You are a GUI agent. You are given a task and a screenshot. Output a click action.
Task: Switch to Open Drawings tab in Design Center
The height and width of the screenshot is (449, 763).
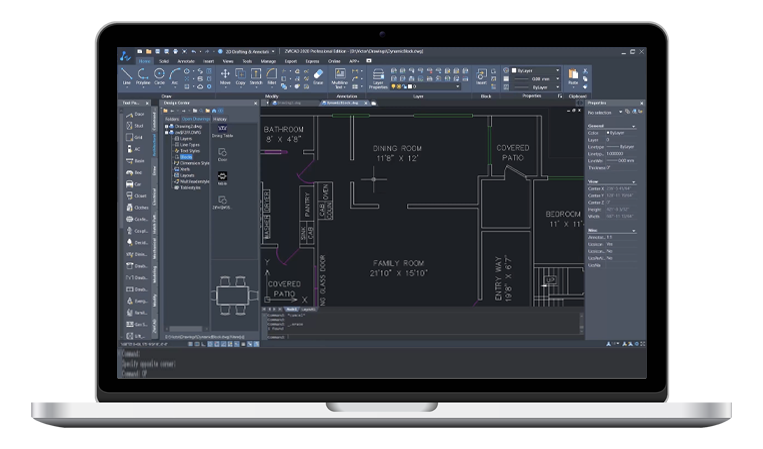pos(194,117)
